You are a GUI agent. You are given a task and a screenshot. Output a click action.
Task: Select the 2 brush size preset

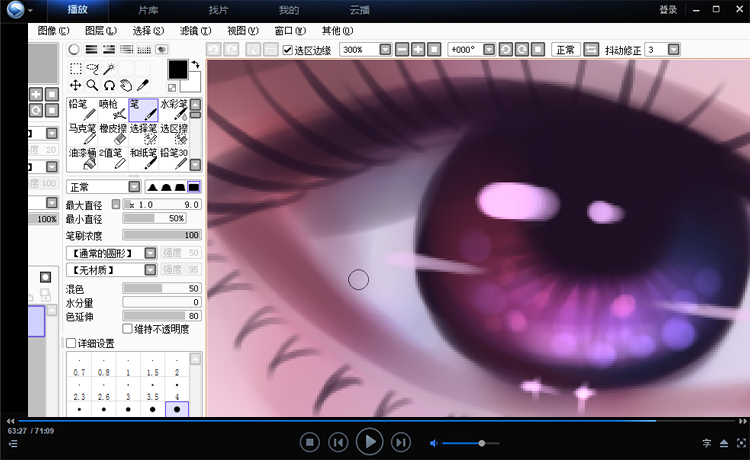pyautogui.click(x=177, y=366)
